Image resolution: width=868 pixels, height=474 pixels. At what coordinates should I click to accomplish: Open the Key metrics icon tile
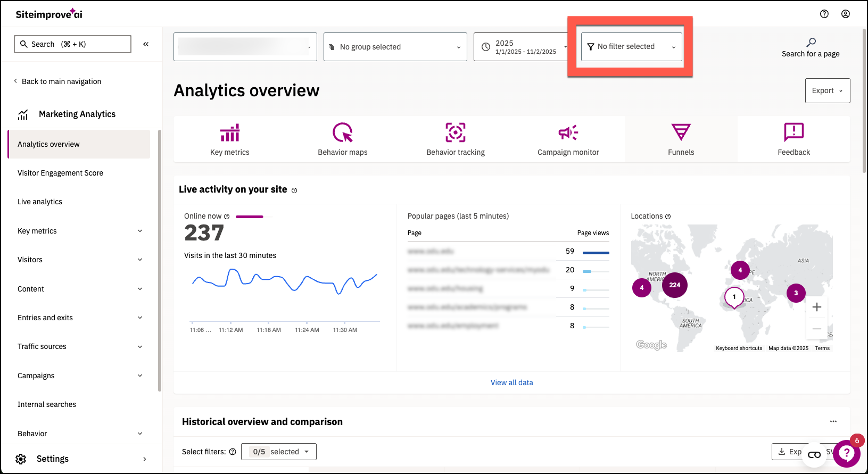pos(230,139)
